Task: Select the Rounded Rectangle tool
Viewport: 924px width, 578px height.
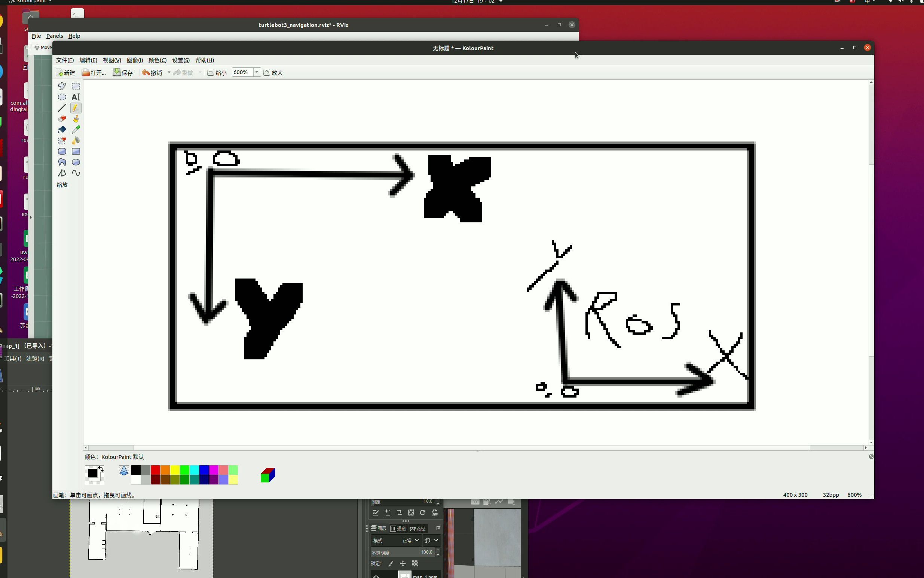Action: 62,151
